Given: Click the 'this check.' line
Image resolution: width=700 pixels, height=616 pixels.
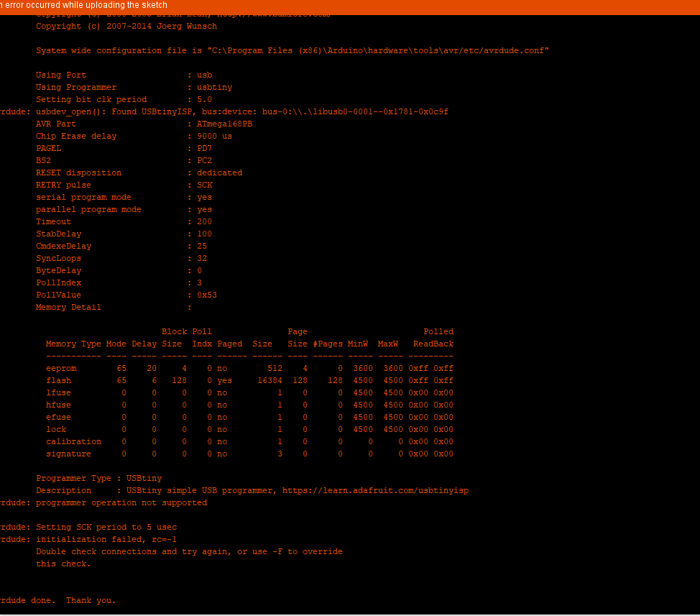Looking at the screenshot, I should pos(63,564).
